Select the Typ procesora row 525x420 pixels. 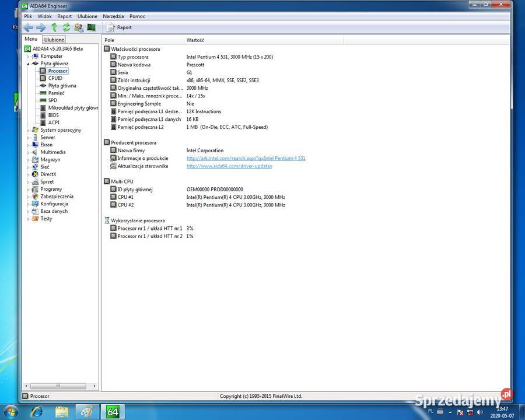191,57
